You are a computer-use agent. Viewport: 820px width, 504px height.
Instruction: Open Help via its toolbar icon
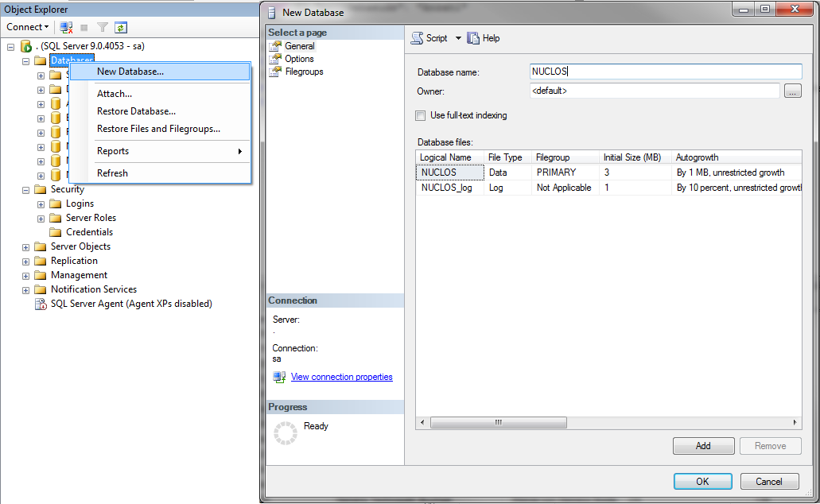pyautogui.click(x=473, y=38)
